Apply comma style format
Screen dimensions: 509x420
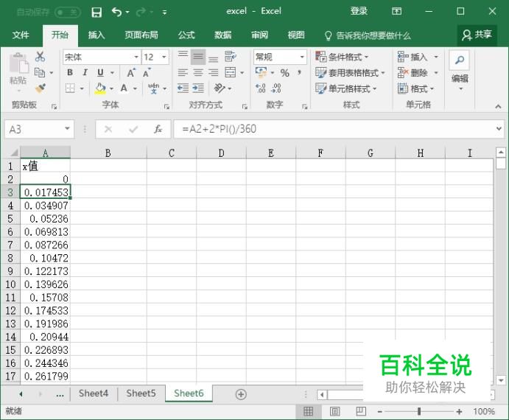point(299,72)
